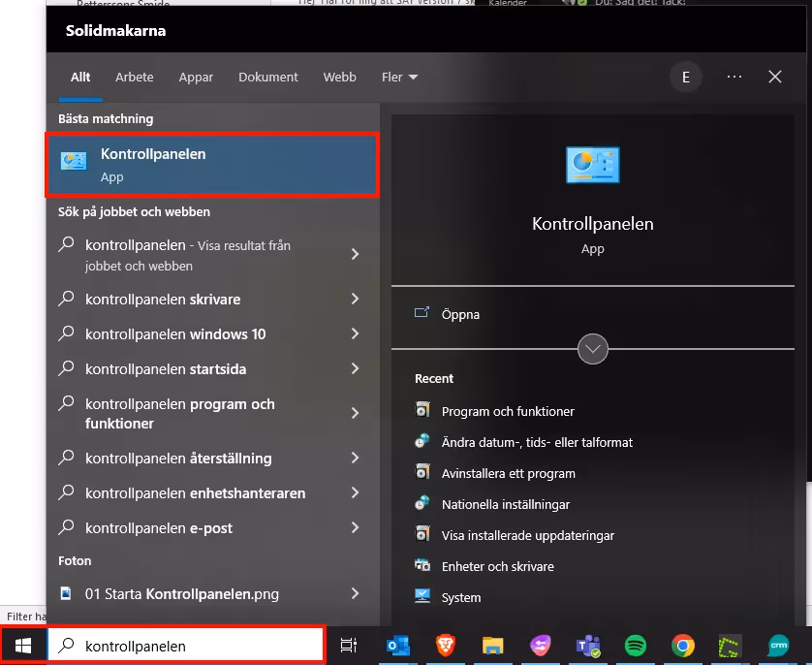This screenshot has height=665, width=812.
Task: Open the CRM app on the taskbar
Action: pyautogui.click(x=778, y=646)
